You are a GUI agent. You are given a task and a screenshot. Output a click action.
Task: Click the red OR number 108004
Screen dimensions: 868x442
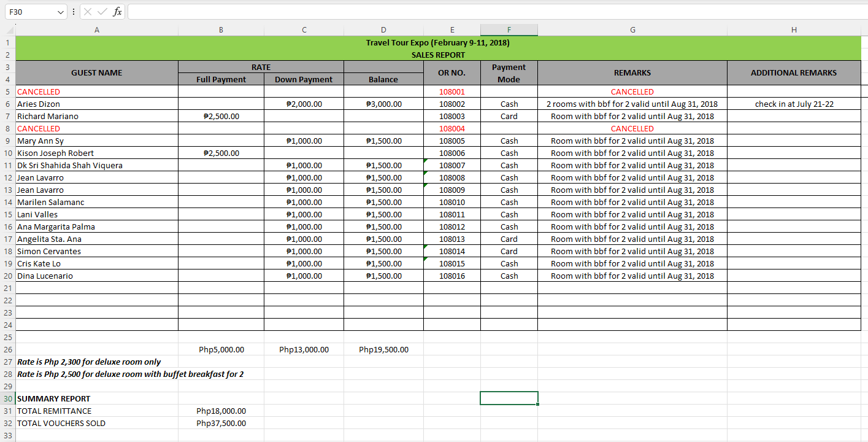452,128
